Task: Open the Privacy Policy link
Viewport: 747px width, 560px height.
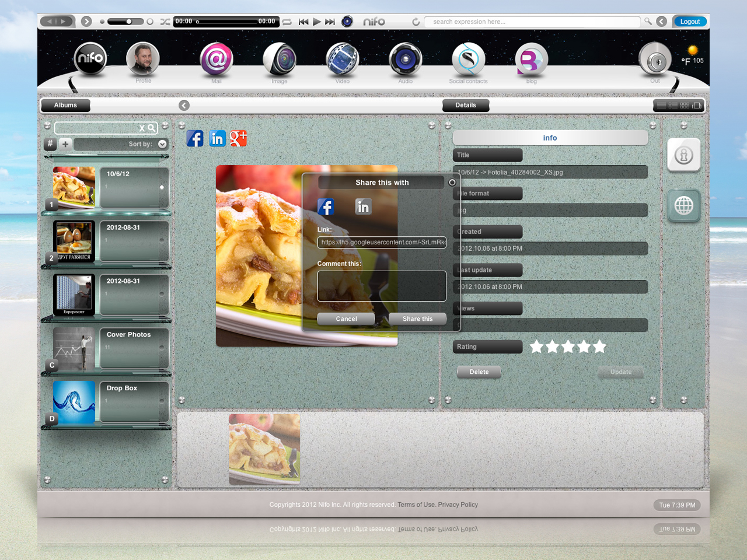Action: 458,505
